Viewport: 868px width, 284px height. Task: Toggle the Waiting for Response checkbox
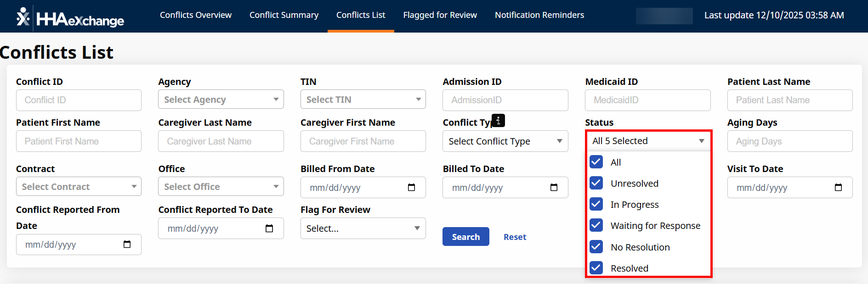(x=596, y=225)
